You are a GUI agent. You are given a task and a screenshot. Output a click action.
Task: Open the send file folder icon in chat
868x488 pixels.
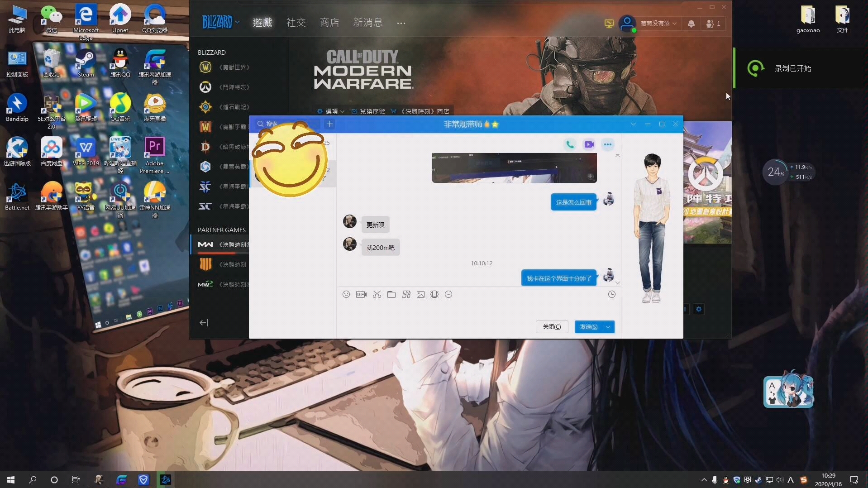[x=391, y=294]
